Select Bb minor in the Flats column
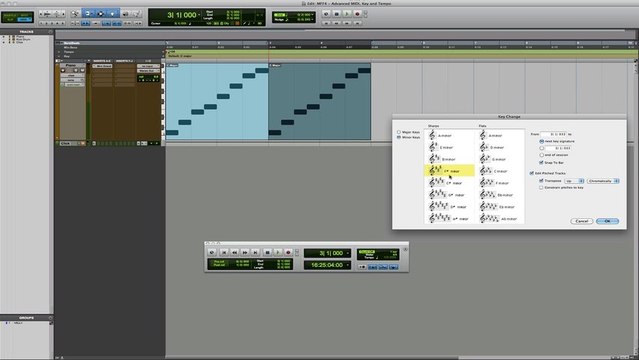Image resolution: width=639 pixels, height=360 pixels. [500, 195]
